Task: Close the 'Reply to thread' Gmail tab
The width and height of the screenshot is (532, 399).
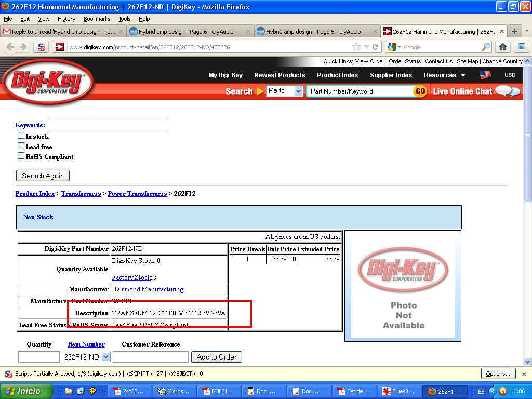Action: 121,31
